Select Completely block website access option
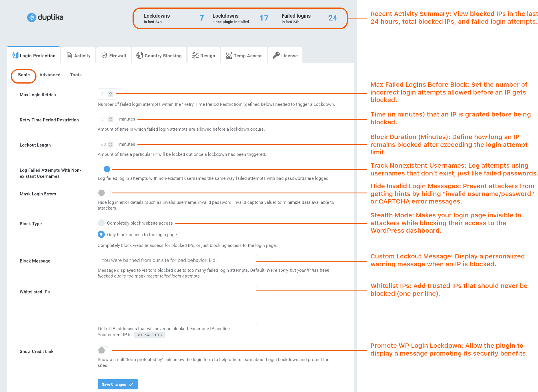This screenshot has width=538, height=392. pos(101,223)
